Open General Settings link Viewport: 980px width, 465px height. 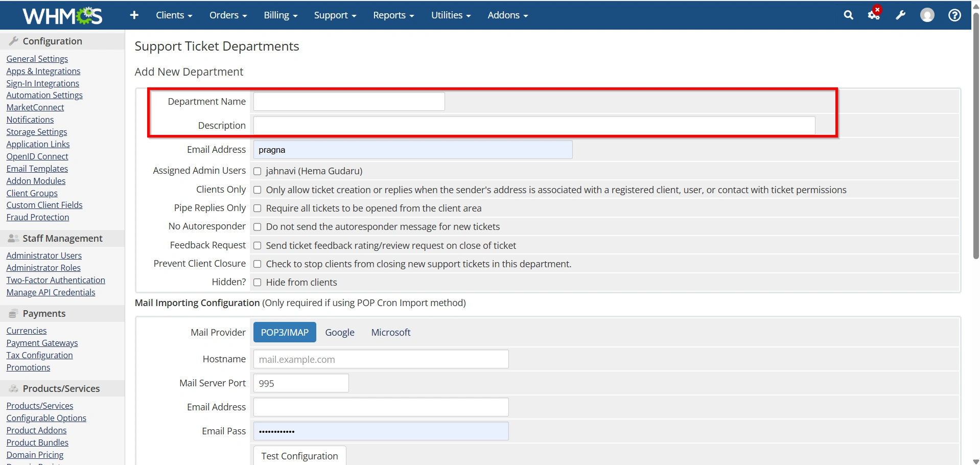click(x=37, y=59)
